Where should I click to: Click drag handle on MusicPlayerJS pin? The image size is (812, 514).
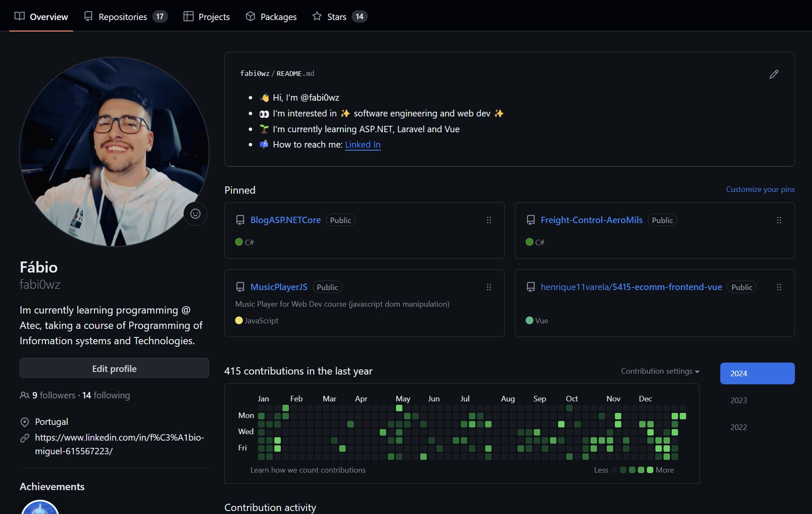coord(489,287)
